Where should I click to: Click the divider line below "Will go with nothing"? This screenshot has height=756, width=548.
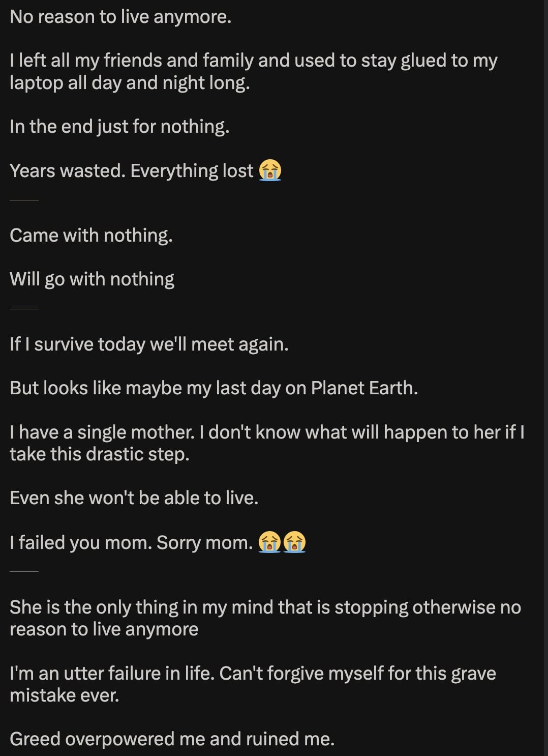[x=24, y=309]
